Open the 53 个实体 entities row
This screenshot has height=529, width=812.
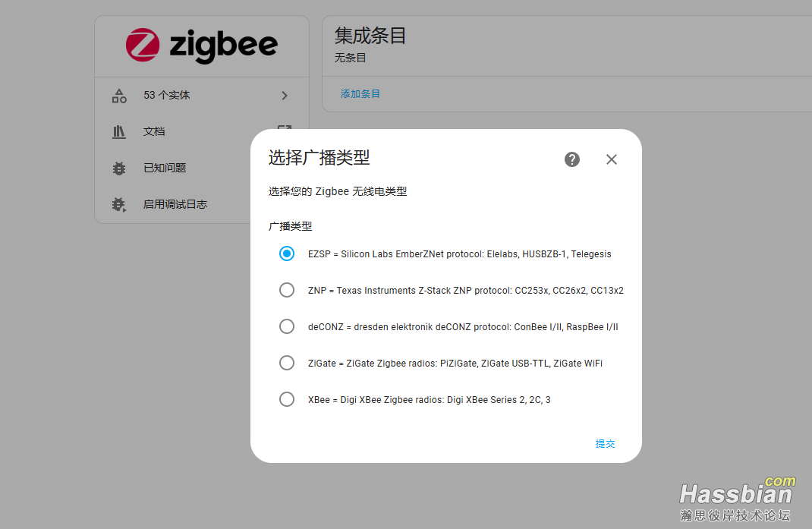tap(202, 96)
